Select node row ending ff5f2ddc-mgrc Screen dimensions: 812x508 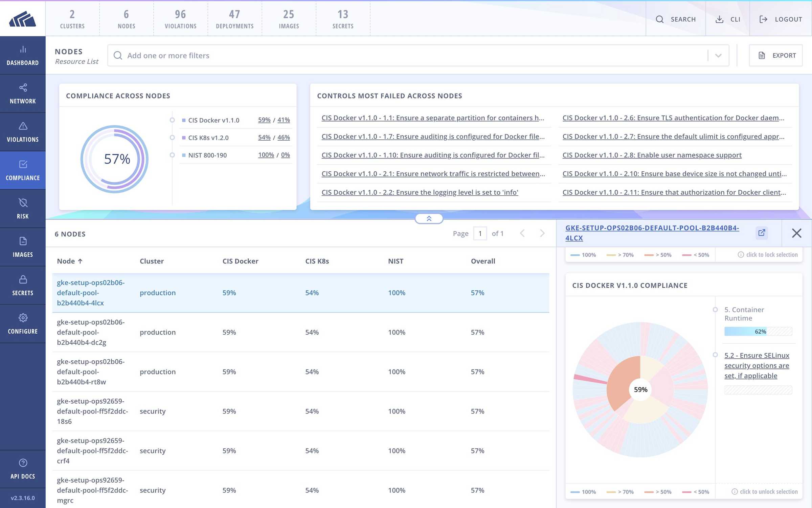300,490
